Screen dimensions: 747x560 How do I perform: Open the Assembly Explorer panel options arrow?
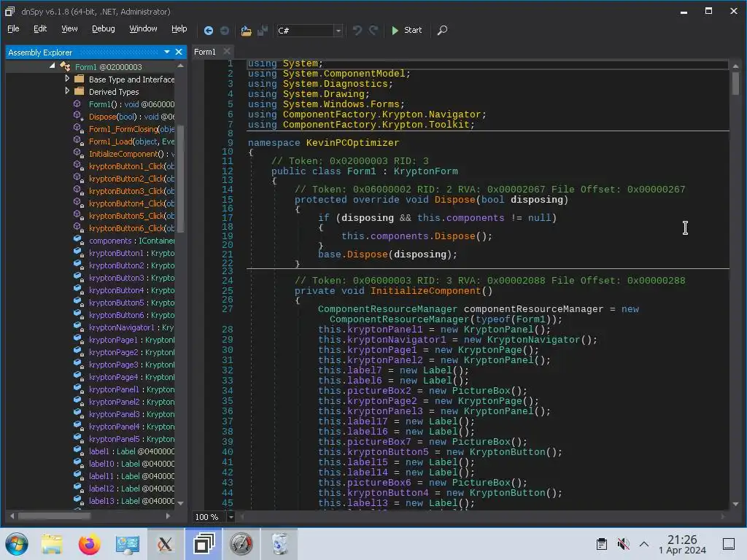[x=167, y=52]
